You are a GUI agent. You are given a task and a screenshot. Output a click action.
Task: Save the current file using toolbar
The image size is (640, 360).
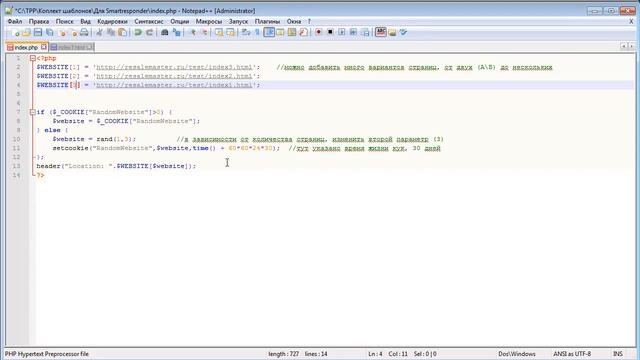pos(38,32)
